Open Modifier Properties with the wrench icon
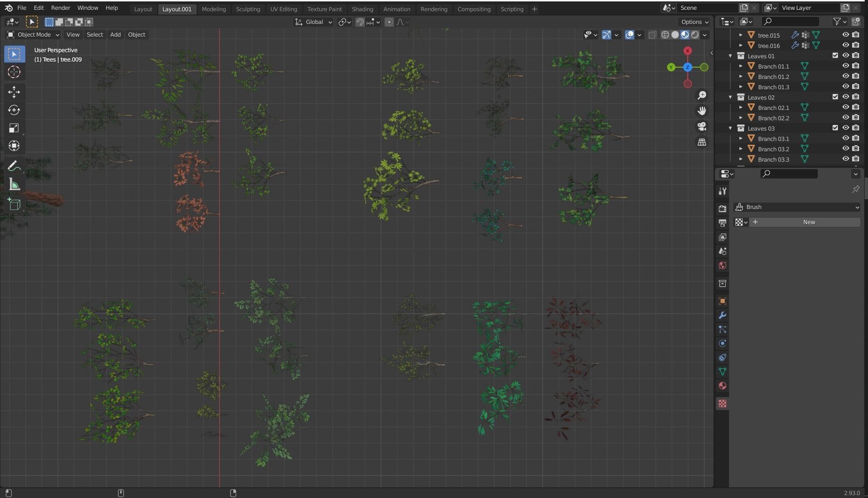 click(x=722, y=315)
